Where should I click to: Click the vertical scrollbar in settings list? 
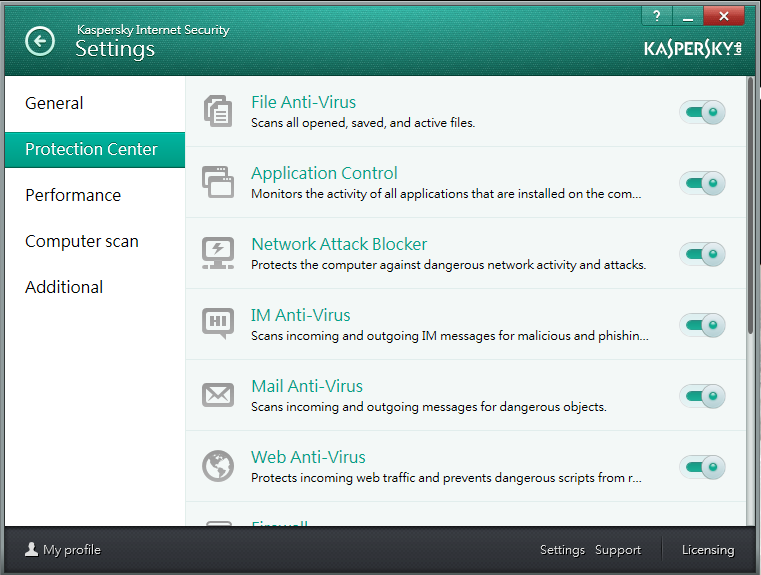(x=751, y=205)
